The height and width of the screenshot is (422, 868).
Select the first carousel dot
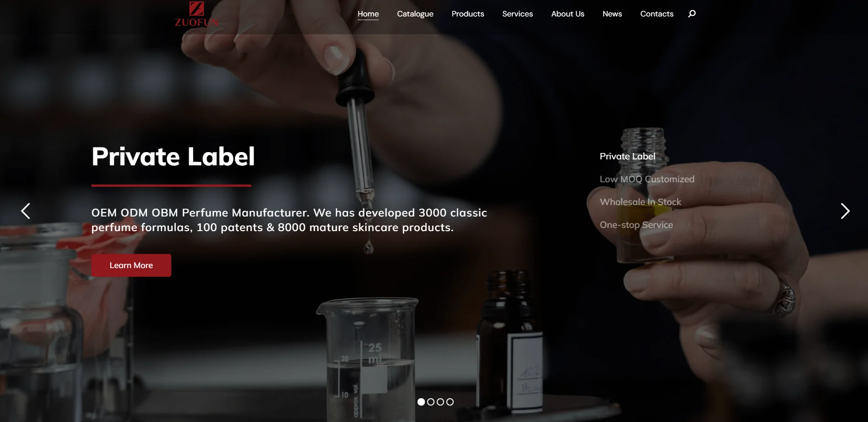click(x=421, y=402)
